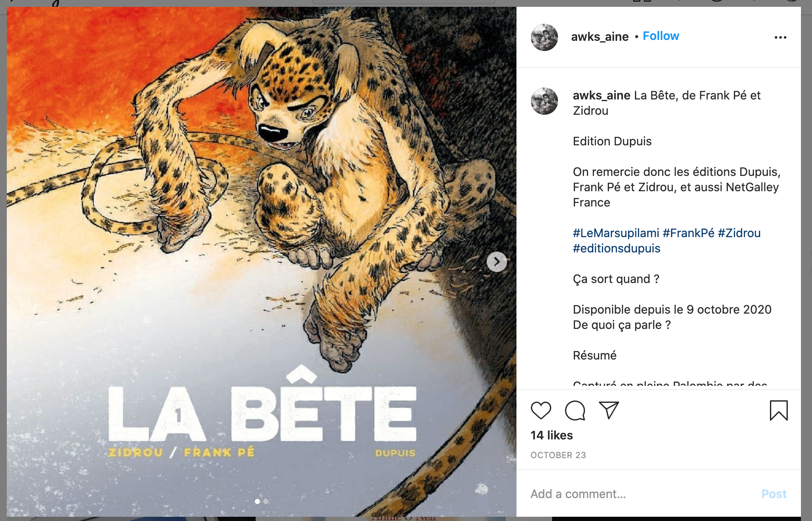Open #Zidrou hashtag

739,233
